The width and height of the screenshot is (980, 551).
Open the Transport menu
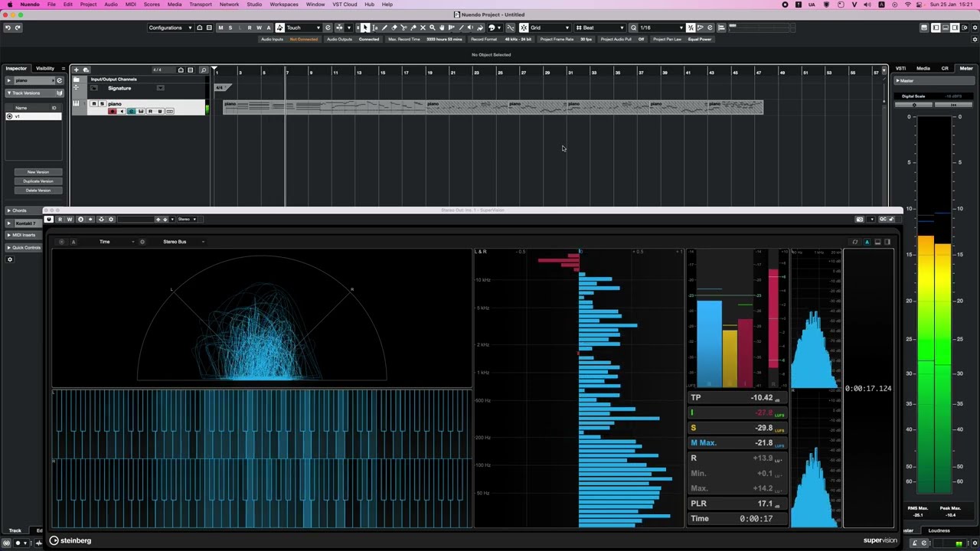(201, 5)
